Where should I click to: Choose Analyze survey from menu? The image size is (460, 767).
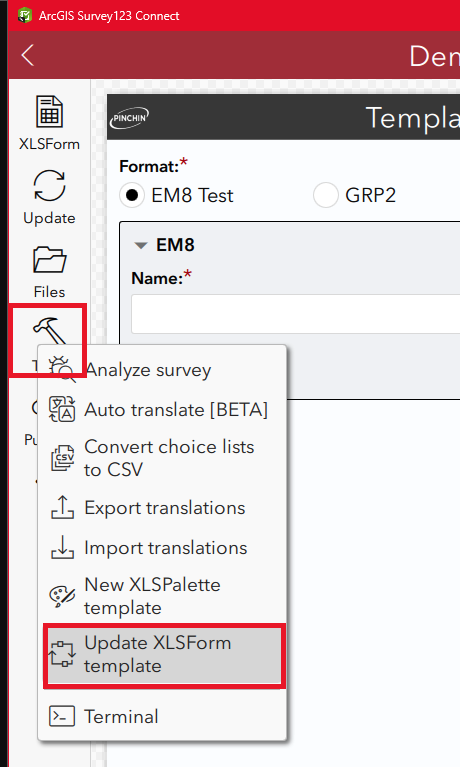162,370
